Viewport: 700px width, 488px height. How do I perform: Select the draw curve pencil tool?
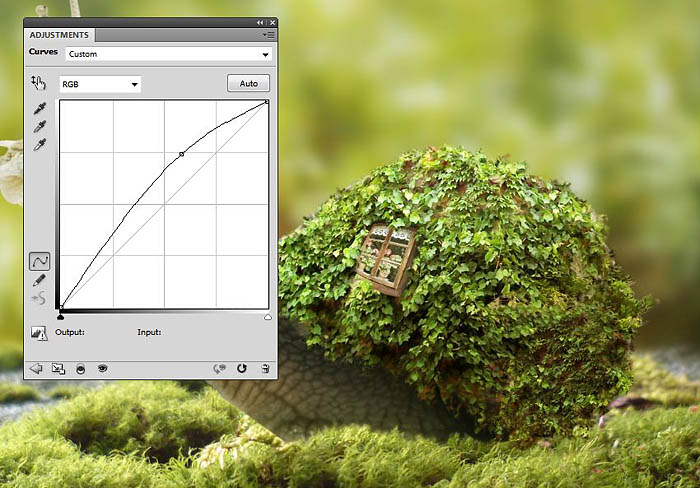[x=40, y=280]
